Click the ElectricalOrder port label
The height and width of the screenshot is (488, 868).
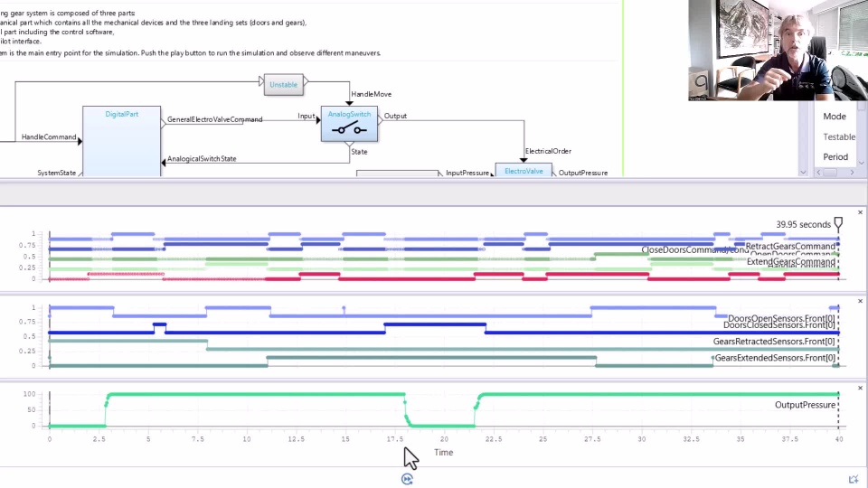coord(548,151)
